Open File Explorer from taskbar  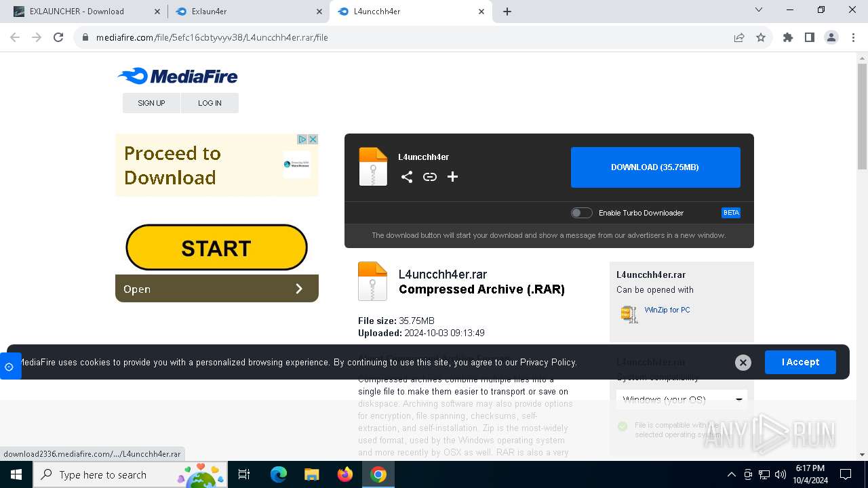(x=312, y=474)
